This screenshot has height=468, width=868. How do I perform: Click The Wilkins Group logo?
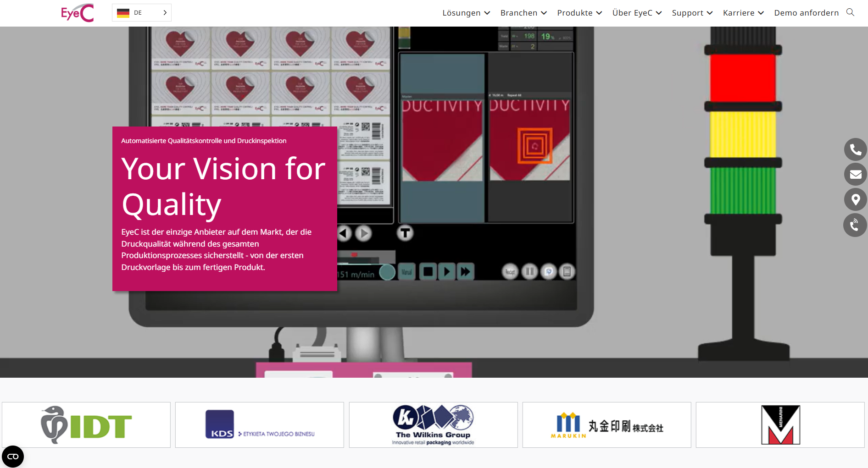coord(433,425)
